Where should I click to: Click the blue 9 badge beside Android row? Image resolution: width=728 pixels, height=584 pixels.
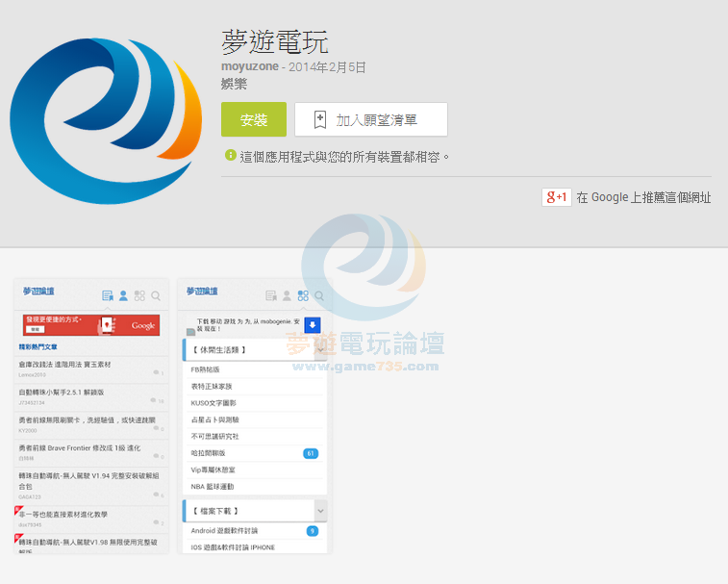click(x=313, y=530)
